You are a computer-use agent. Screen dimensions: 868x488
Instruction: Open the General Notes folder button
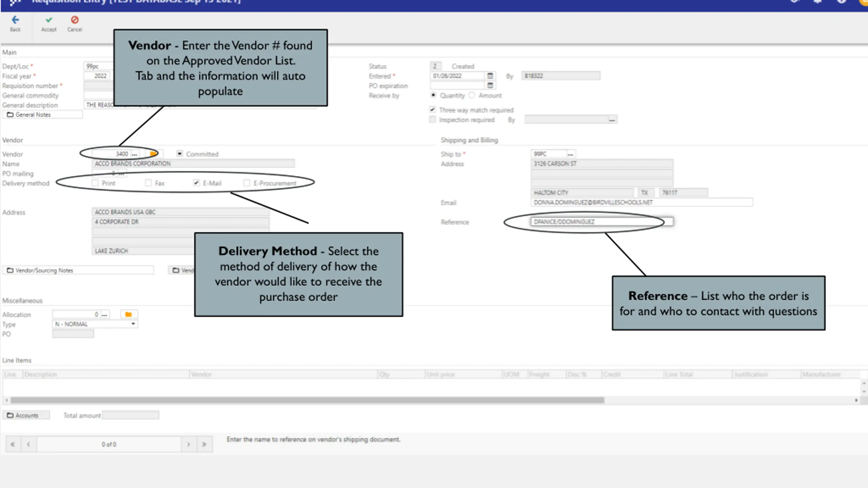tap(42, 115)
